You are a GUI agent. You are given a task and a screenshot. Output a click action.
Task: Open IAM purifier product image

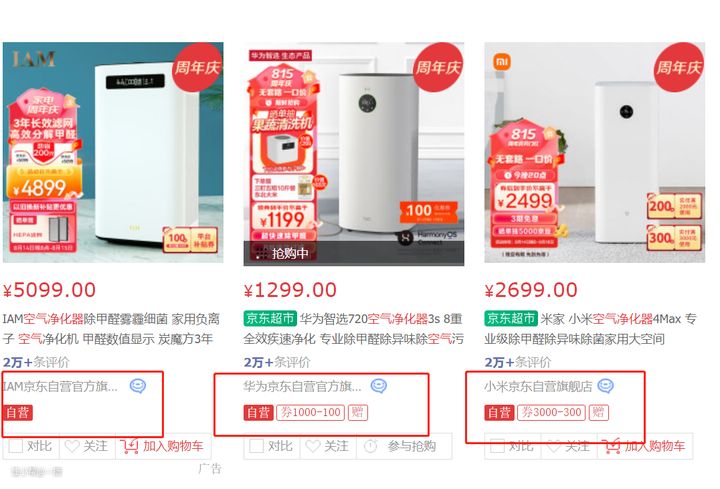[x=113, y=152]
